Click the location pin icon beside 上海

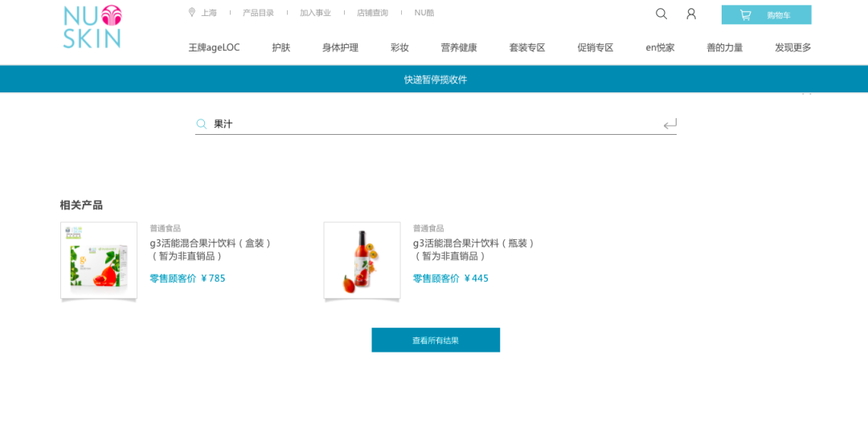point(192,12)
